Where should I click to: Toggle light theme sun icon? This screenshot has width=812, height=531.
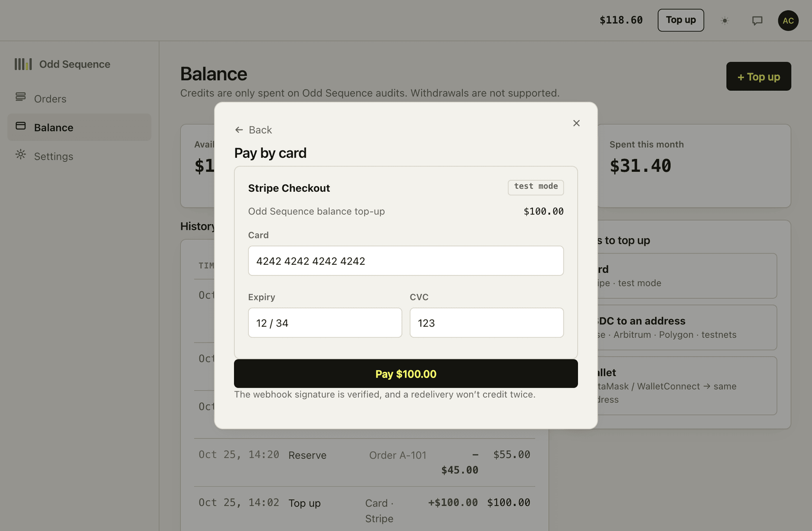coord(725,21)
